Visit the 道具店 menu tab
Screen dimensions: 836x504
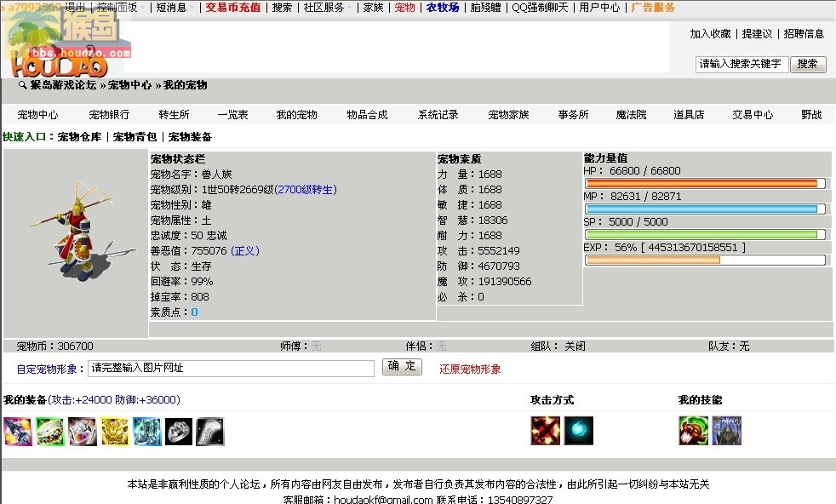point(689,115)
